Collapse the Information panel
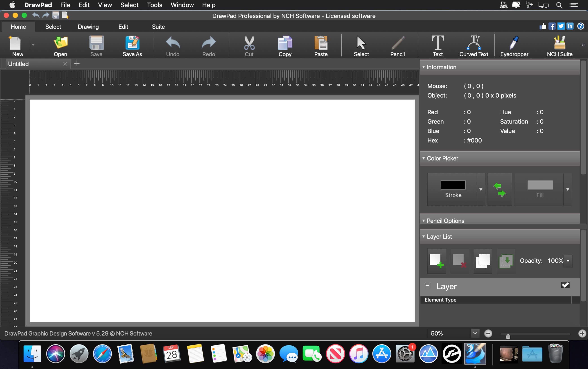 coord(424,67)
